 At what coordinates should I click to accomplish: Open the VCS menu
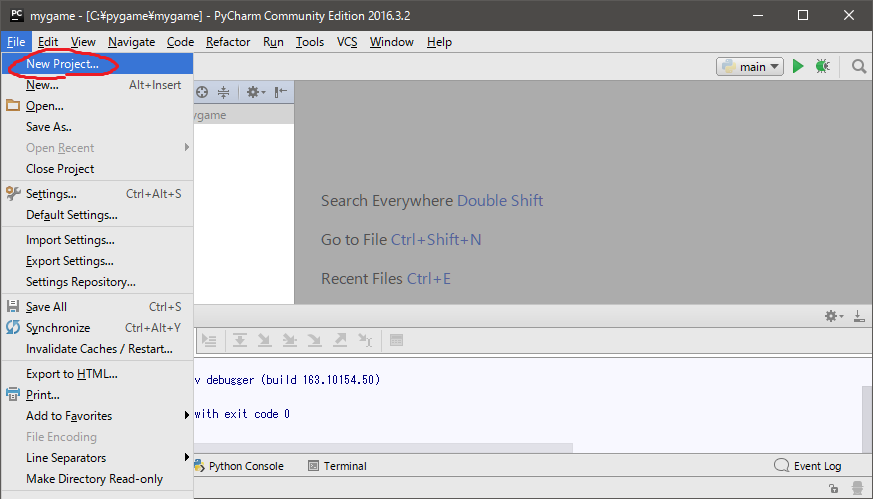(x=347, y=42)
